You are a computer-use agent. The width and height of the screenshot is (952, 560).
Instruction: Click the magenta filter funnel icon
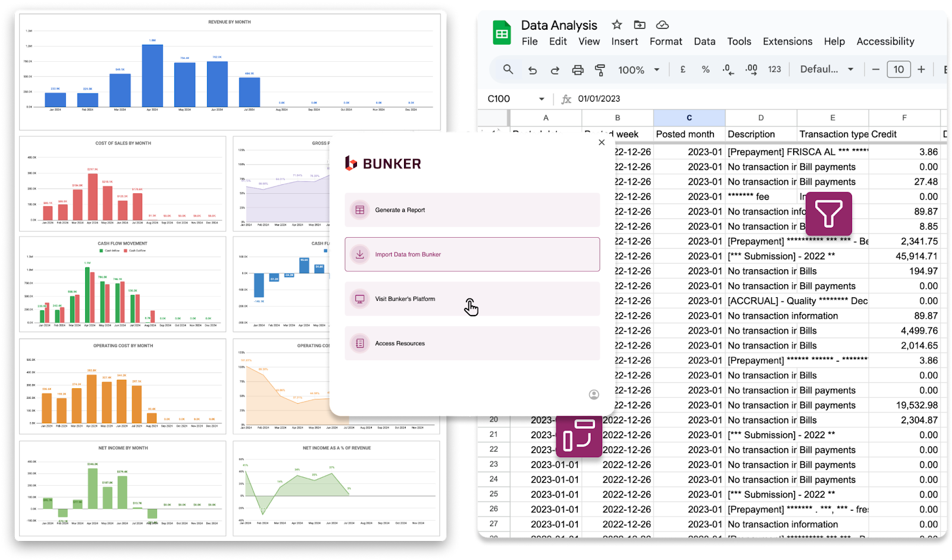pyautogui.click(x=829, y=214)
